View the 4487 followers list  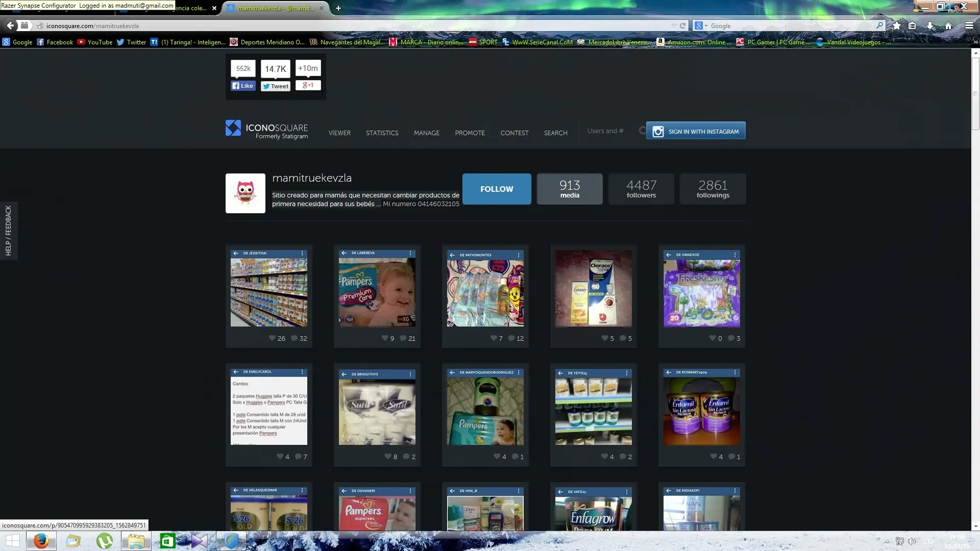pos(642,189)
